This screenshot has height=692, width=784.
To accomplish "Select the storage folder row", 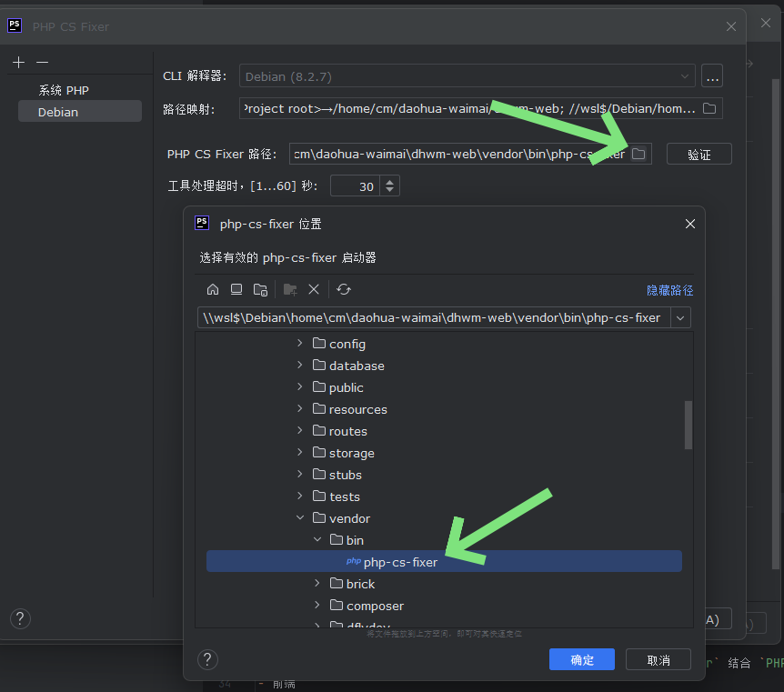I will [x=444, y=453].
